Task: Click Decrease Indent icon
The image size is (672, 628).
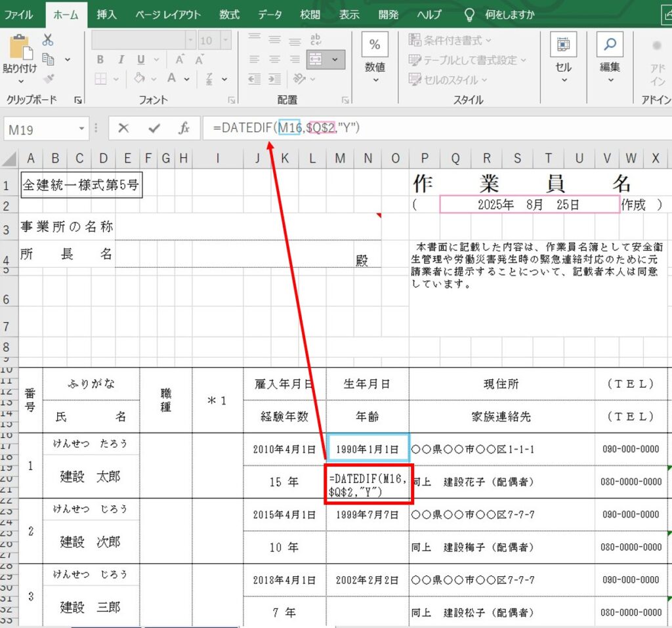Action: click(255, 79)
